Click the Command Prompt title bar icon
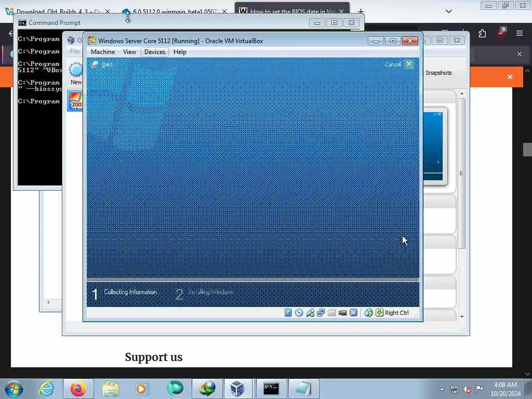The width and height of the screenshot is (532, 399). tap(22, 23)
